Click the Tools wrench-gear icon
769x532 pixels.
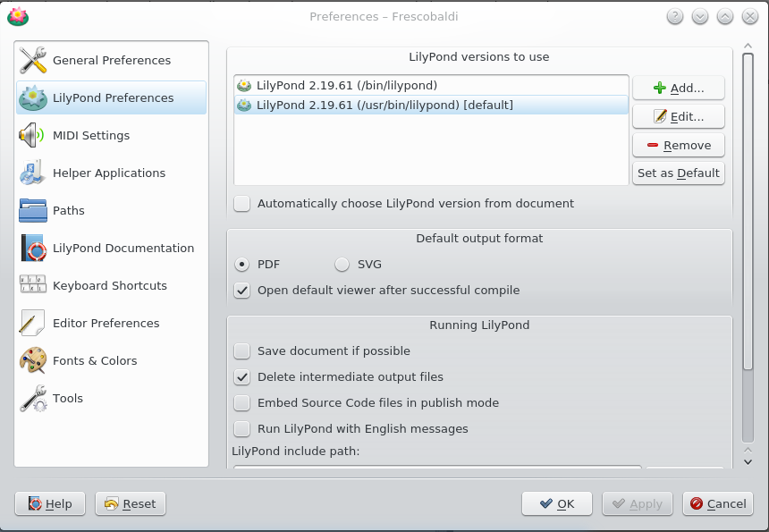click(33, 398)
